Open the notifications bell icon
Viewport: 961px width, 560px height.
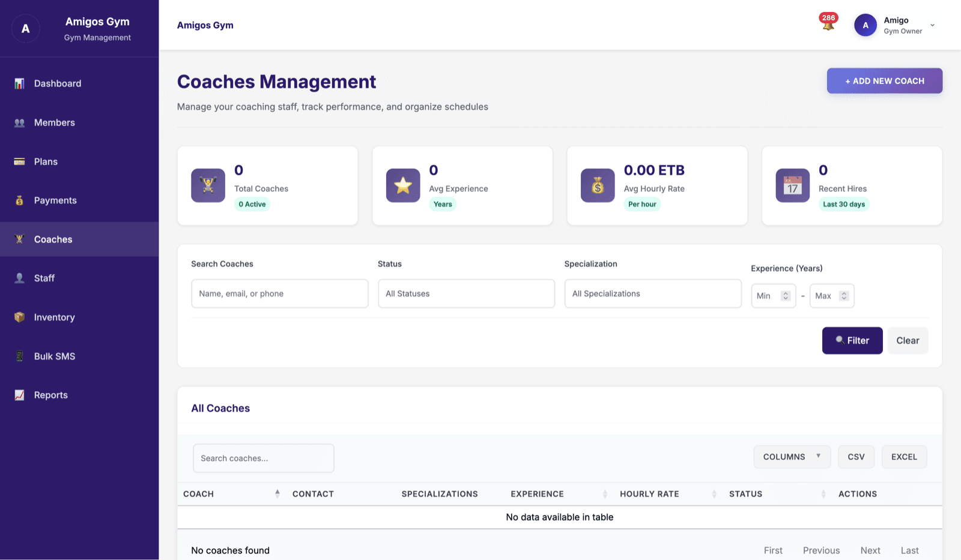pos(828,25)
